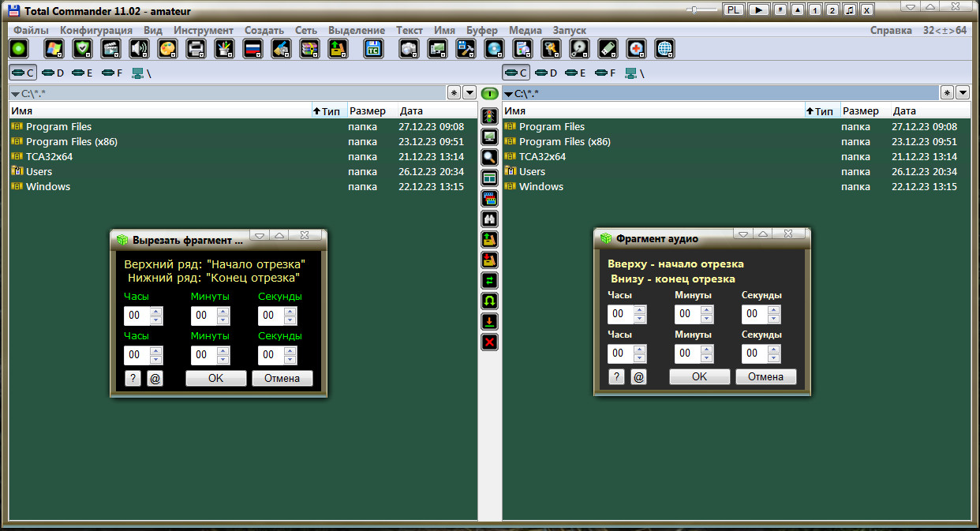This screenshot has height=531, width=980.
Task: Click the green circle icon in the main toolbar
Action: (x=20, y=49)
